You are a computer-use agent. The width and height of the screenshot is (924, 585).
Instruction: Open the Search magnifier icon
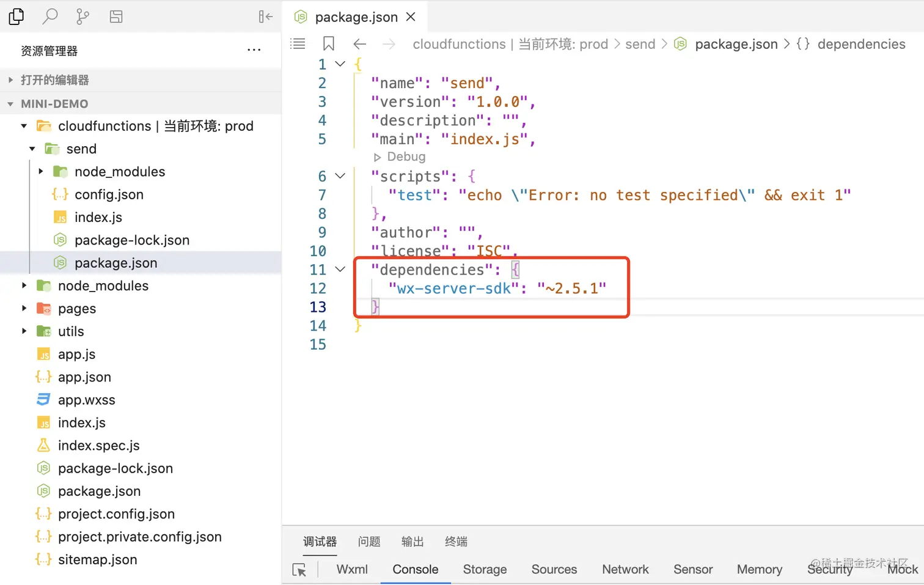tap(50, 17)
